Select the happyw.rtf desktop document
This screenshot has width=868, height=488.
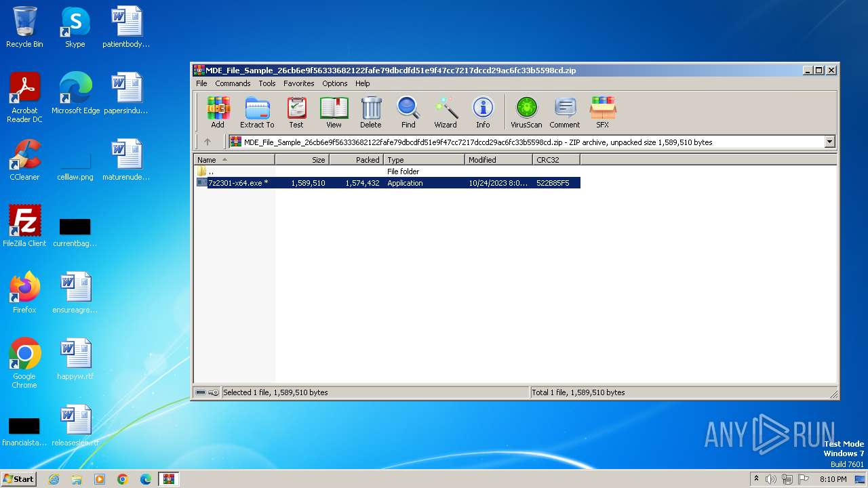pyautogui.click(x=75, y=359)
